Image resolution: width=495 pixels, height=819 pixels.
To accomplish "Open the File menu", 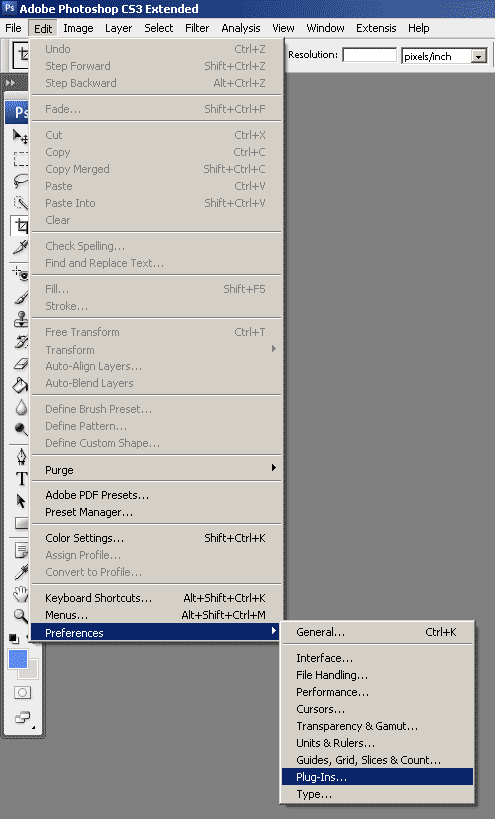I will (13, 28).
